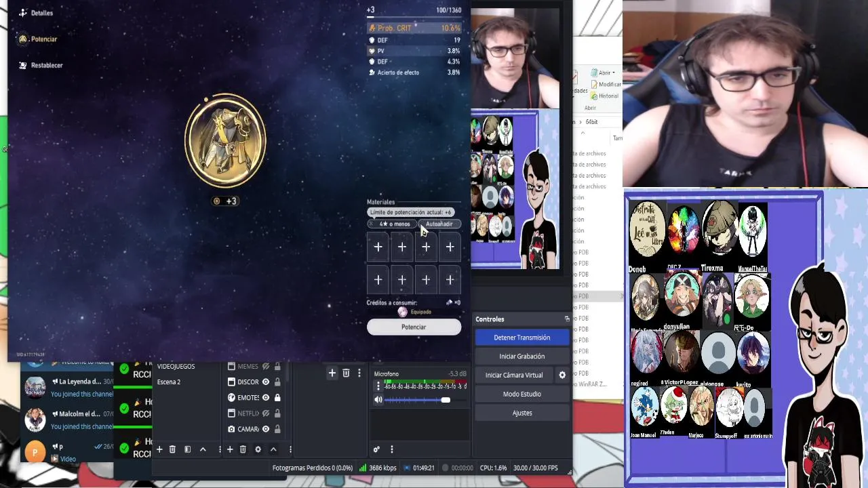Toggle lock on the CAMARA source

click(x=277, y=429)
